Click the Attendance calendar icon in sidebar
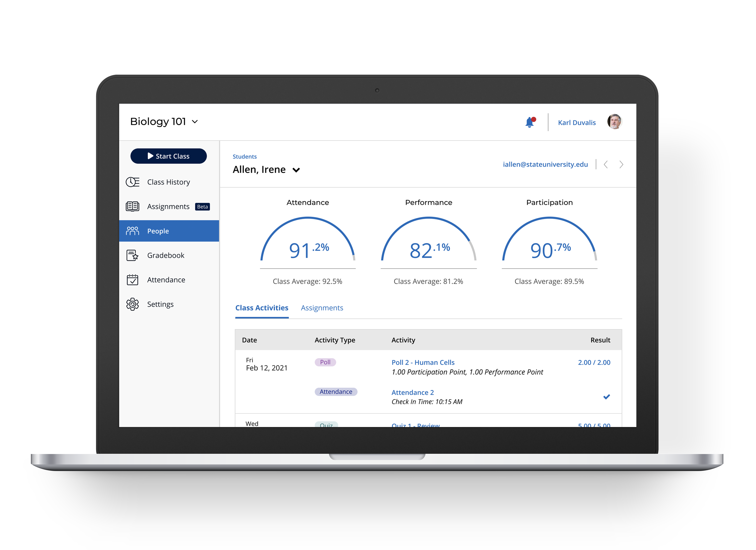Image resolution: width=756 pixels, height=550 pixels. click(x=132, y=280)
